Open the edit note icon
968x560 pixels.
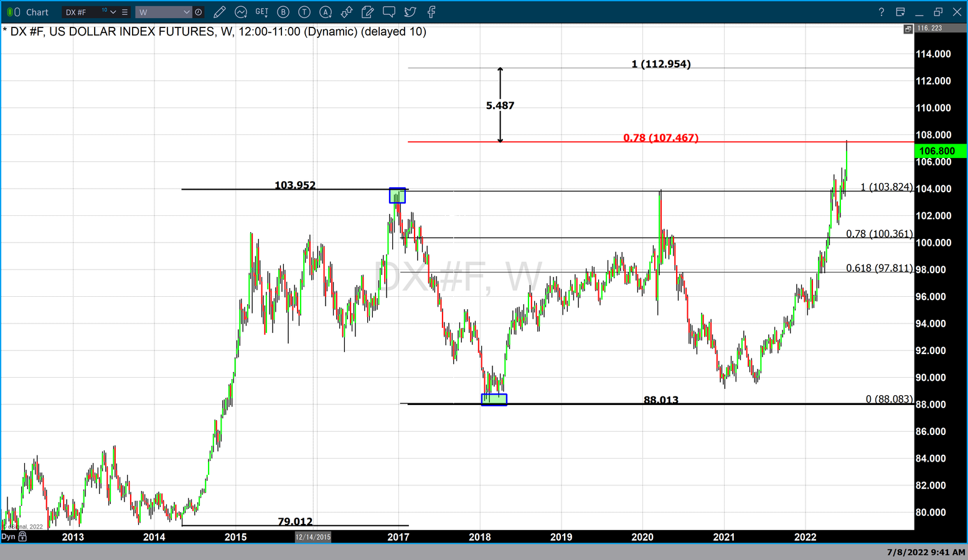coord(368,12)
